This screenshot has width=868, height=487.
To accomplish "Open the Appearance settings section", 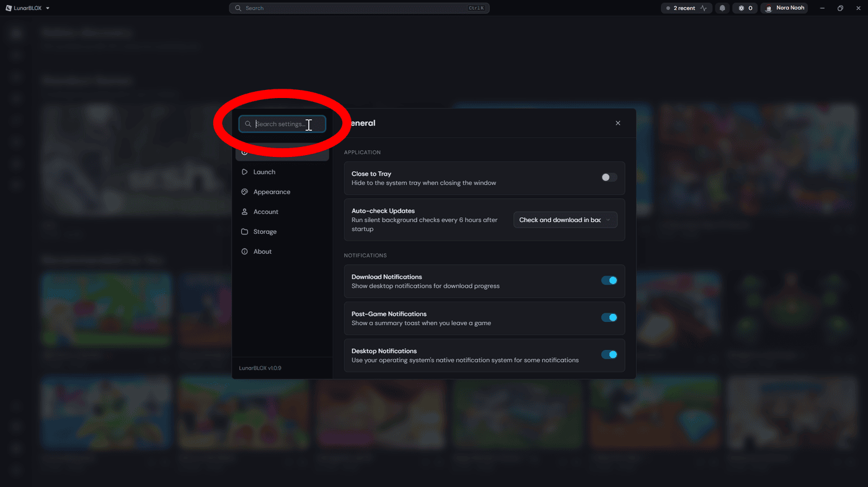I will [x=282, y=192].
